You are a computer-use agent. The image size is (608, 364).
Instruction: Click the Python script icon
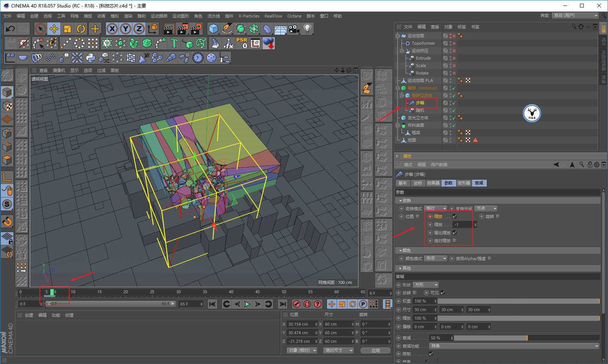tap(91, 58)
